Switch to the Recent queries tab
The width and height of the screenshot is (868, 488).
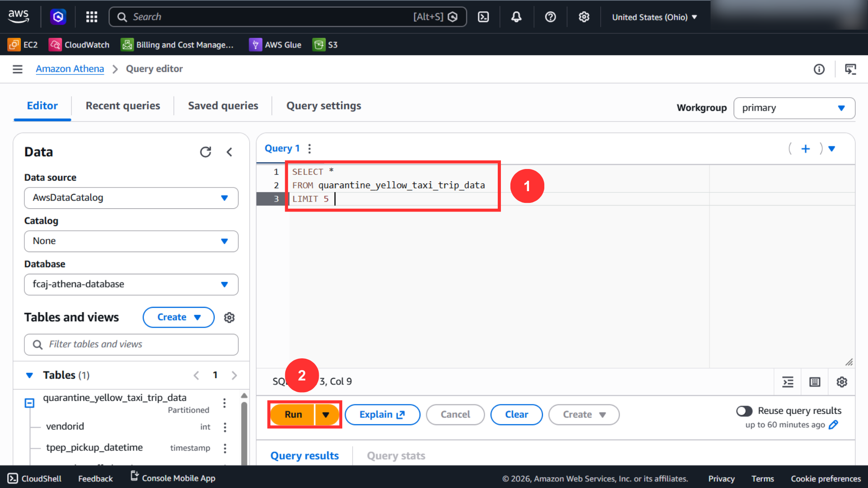tap(123, 106)
